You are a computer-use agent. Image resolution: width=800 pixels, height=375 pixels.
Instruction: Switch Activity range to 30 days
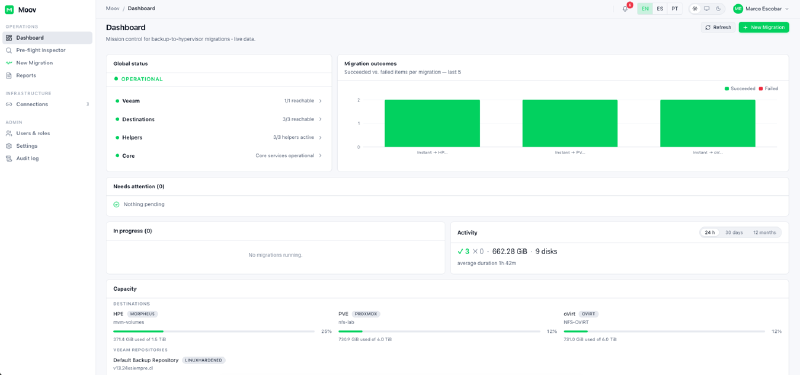734,233
